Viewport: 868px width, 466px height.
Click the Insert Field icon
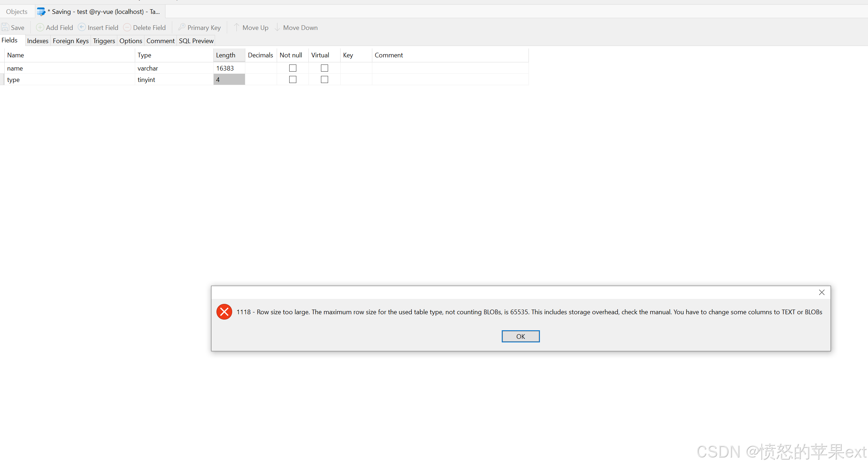coord(82,27)
